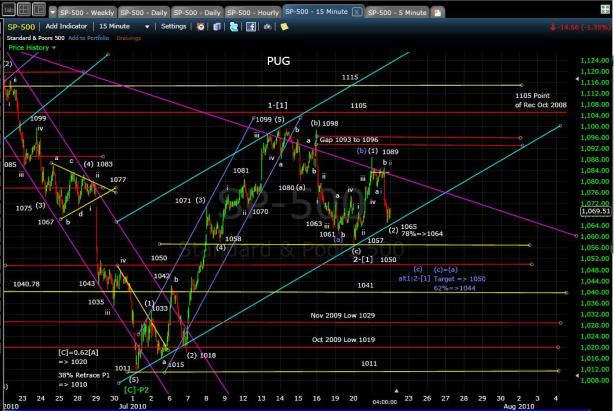The height and width of the screenshot is (411, 614).
Task: Select the '1099 (5)' wave label
Action: pyautogui.click(x=270, y=119)
